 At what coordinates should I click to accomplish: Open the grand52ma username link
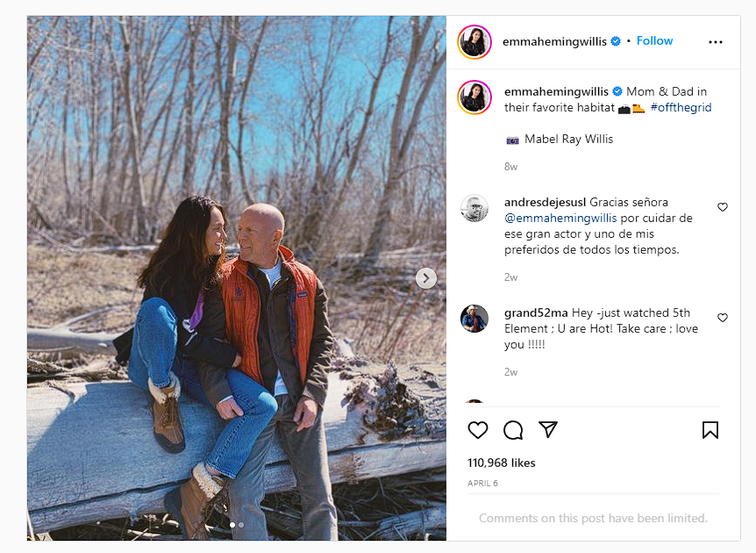point(536,312)
